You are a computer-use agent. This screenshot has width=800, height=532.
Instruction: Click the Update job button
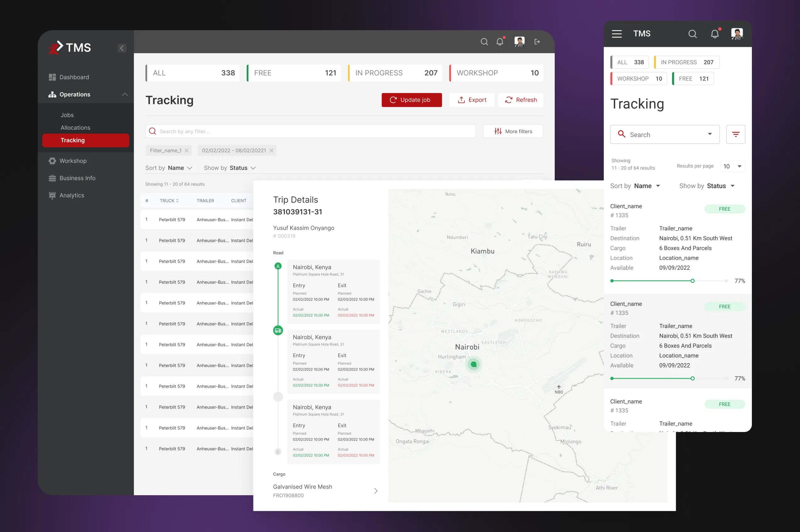click(x=411, y=100)
